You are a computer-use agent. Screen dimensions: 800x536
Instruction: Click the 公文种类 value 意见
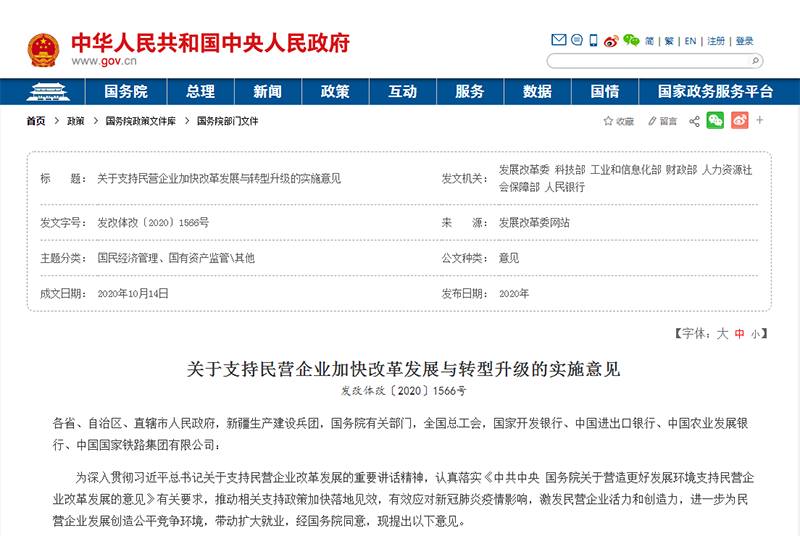click(509, 258)
